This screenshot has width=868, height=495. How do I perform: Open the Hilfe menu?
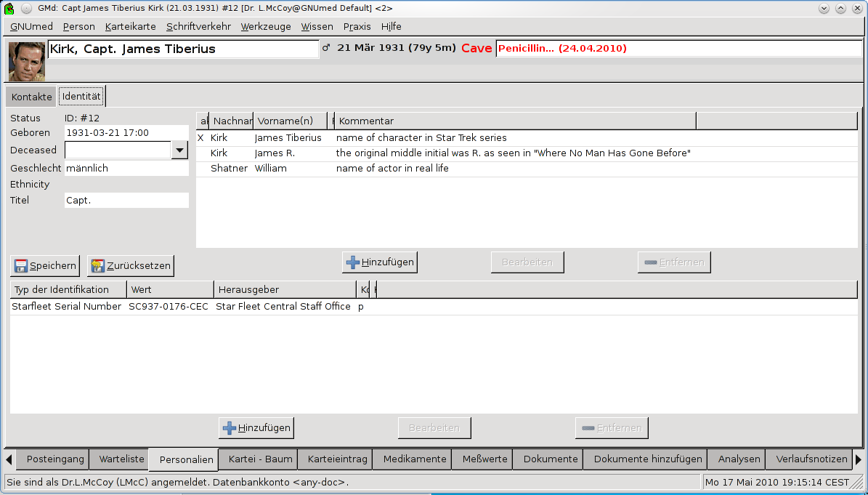click(392, 27)
